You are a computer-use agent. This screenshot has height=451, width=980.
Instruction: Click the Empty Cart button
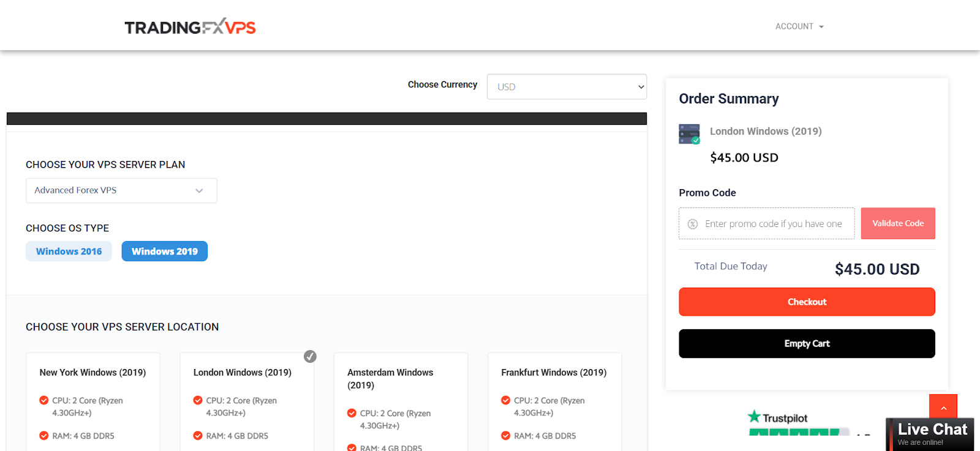pos(807,343)
